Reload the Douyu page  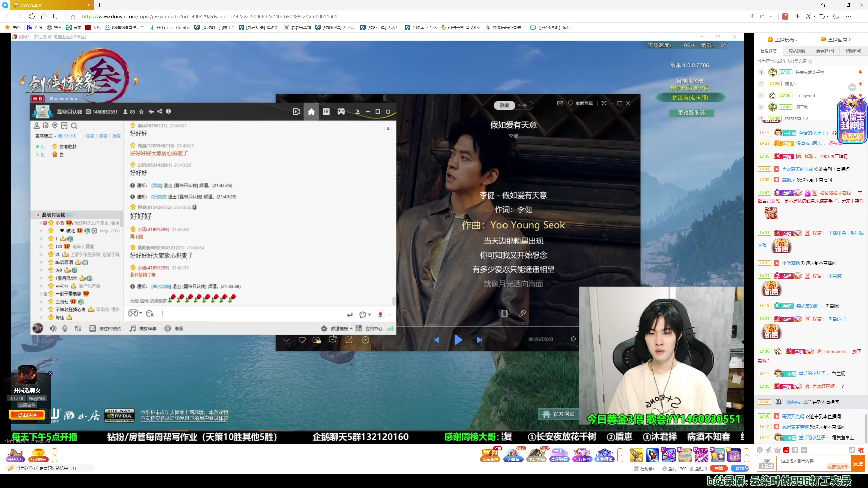[32, 16]
